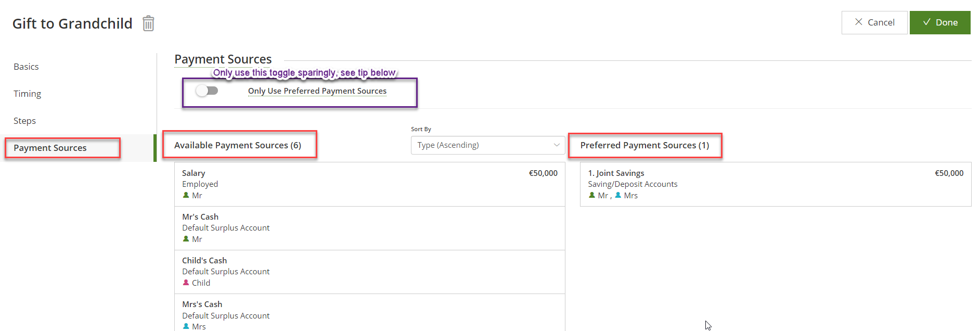This screenshot has height=331, width=980.
Task: Click the green person icon under Salary
Action: pos(186,195)
